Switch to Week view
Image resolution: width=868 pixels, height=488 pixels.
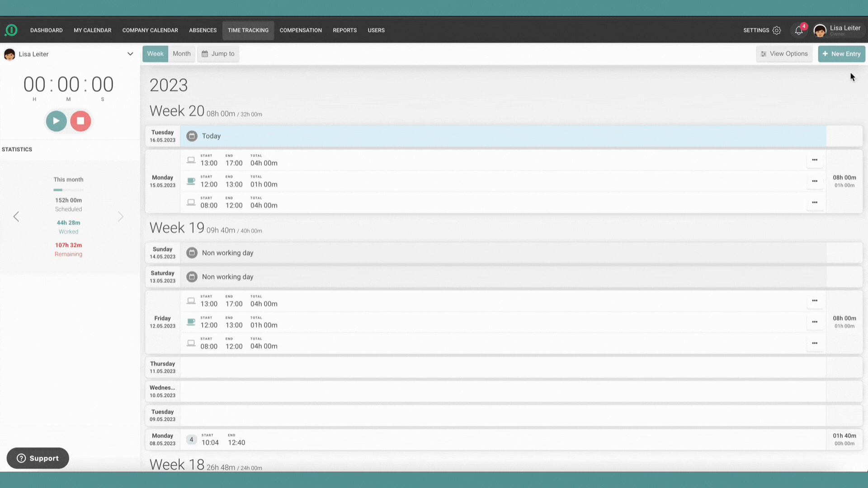tap(155, 54)
